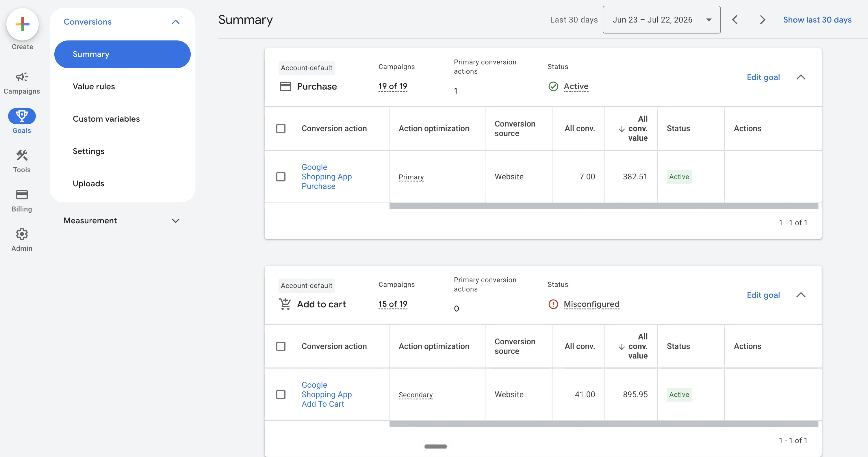Viewport: 868px width, 457px height.
Task: Click Purchase table horizontal scrollbar
Action: 604,206
